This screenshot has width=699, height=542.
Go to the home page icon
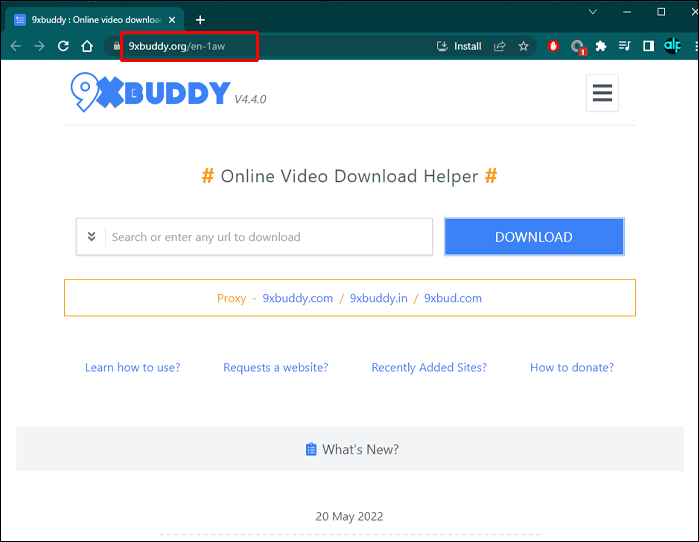(87, 46)
